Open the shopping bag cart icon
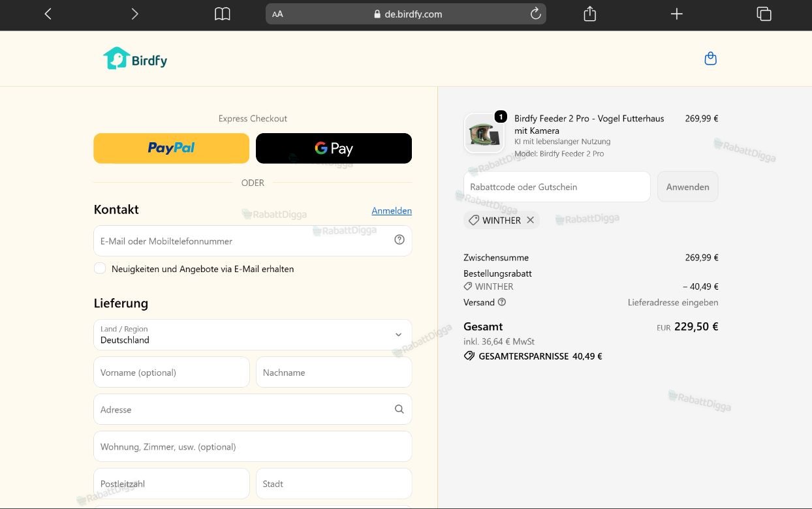812x509 pixels. click(x=711, y=59)
